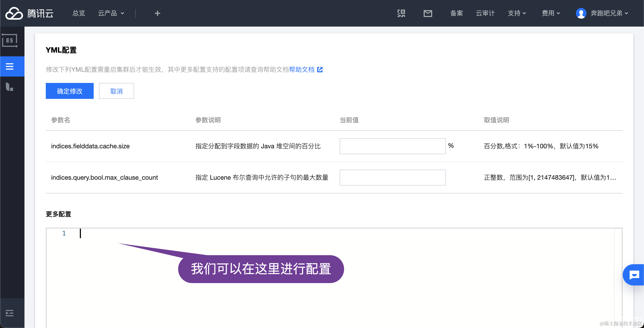Open the 奔跑吧兄弟 account dropdown
The image size is (644, 328).
click(609, 13)
